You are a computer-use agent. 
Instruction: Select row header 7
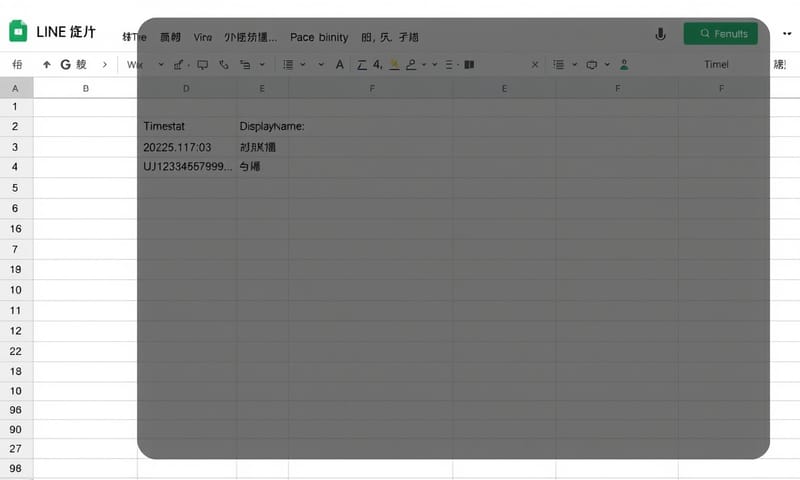click(15, 249)
